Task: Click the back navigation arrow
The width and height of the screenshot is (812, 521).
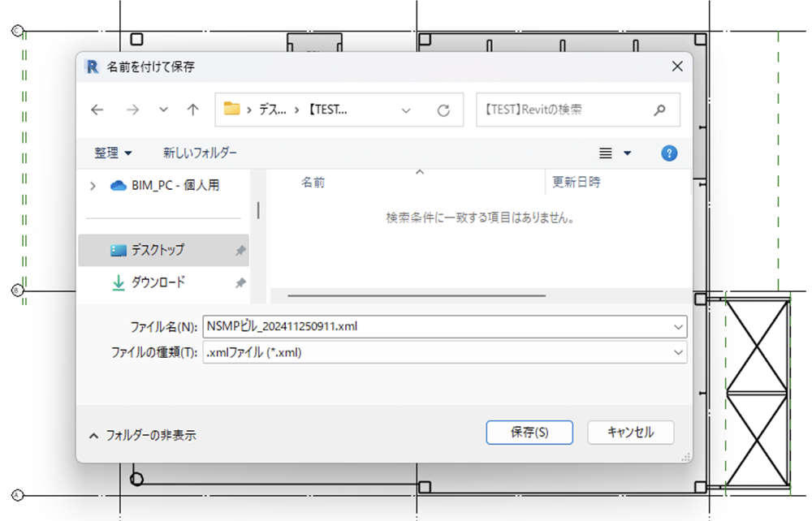Action: tap(97, 110)
